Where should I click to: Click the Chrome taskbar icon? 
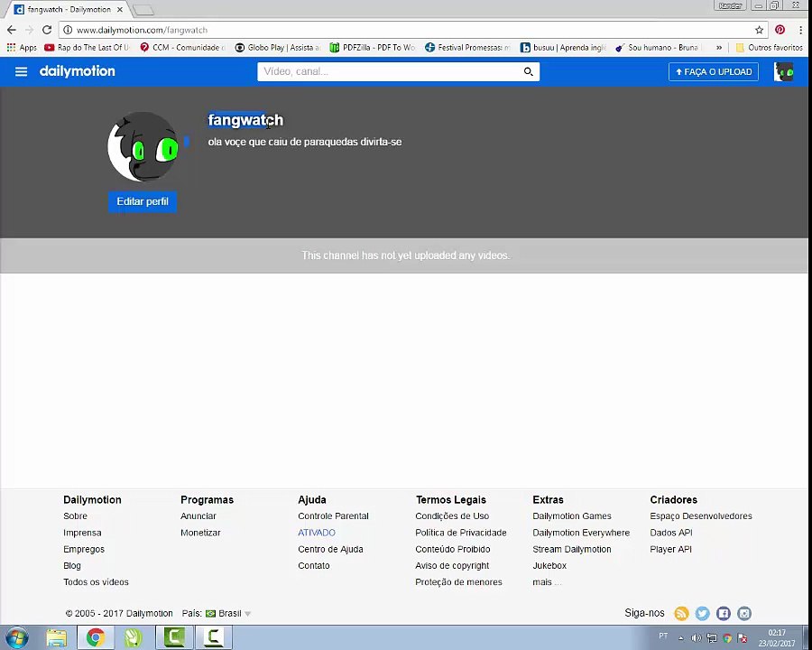point(96,637)
